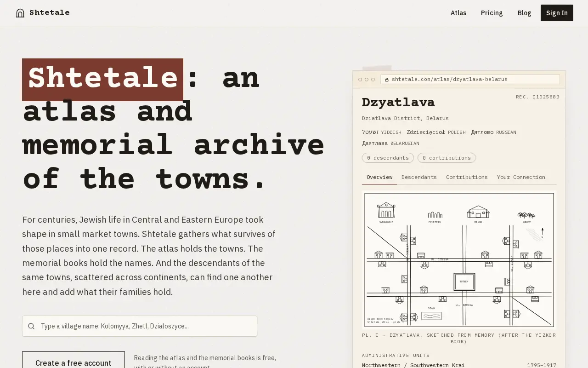The image size is (588, 368).
Task: Click the first window dot in preview frame
Action: point(360,80)
